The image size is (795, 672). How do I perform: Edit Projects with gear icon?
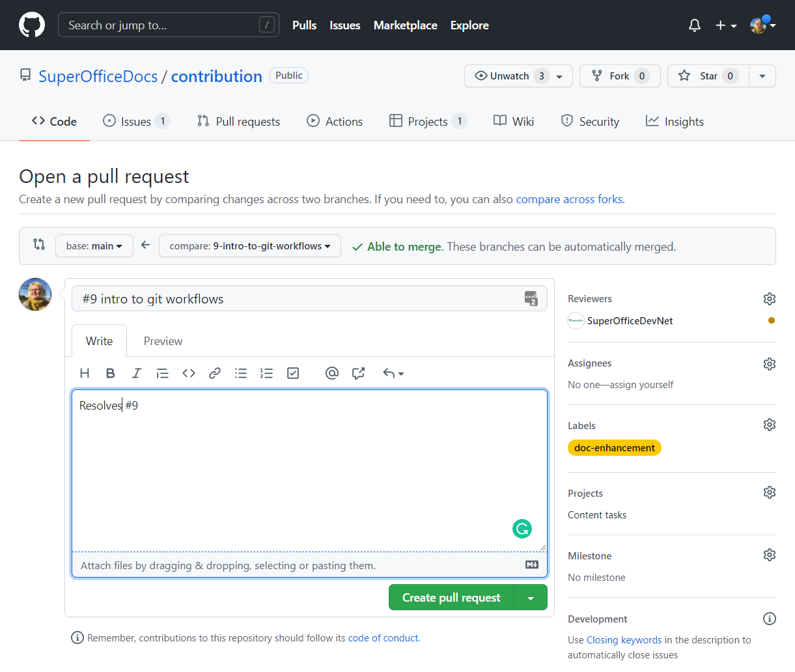click(x=770, y=492)
